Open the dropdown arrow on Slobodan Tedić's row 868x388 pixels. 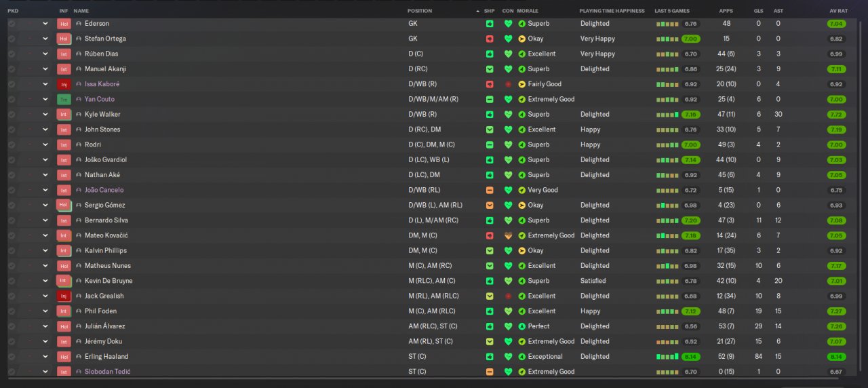point(45,372)
